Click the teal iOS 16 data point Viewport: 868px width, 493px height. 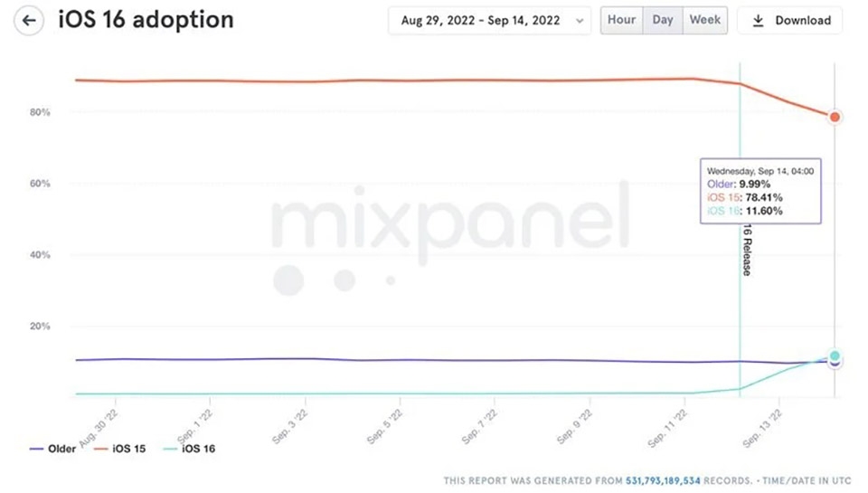(x=835, y=356)
